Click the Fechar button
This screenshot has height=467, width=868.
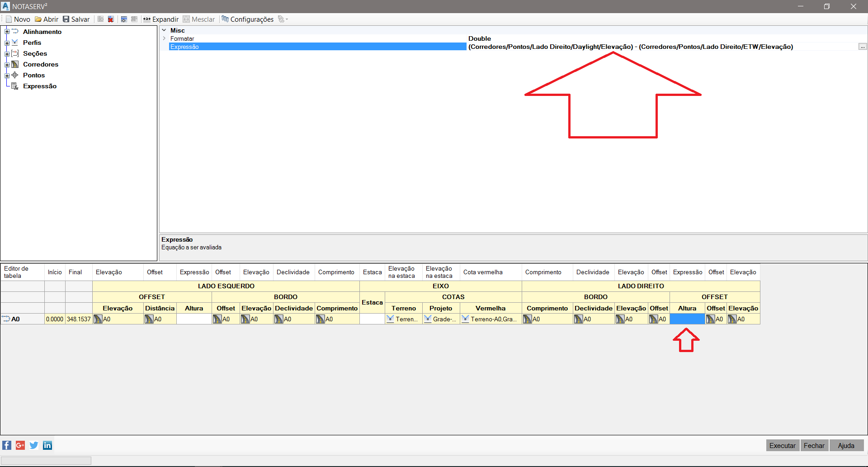point(814,446)
